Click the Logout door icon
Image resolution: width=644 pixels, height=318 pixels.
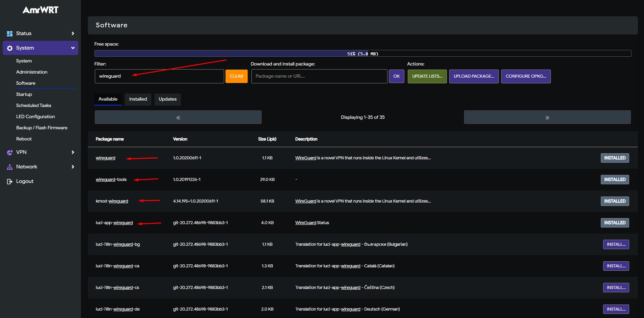tap(10, 181)
